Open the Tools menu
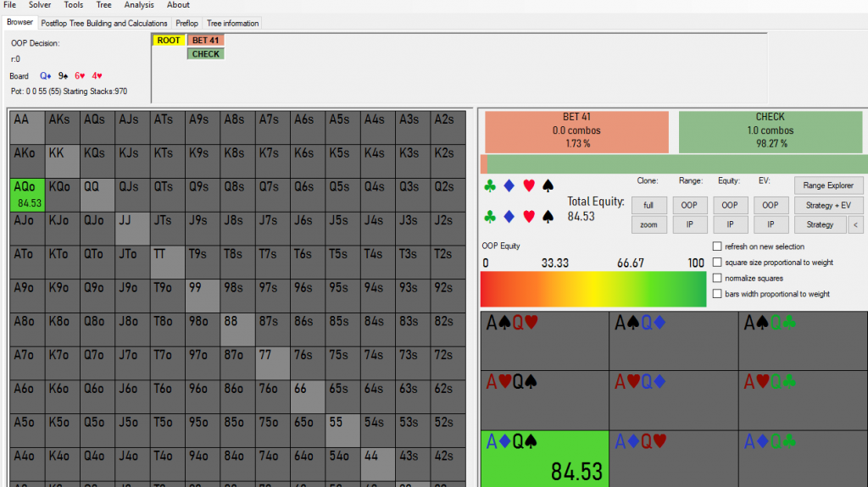868x487 pixels. (73, 5)
